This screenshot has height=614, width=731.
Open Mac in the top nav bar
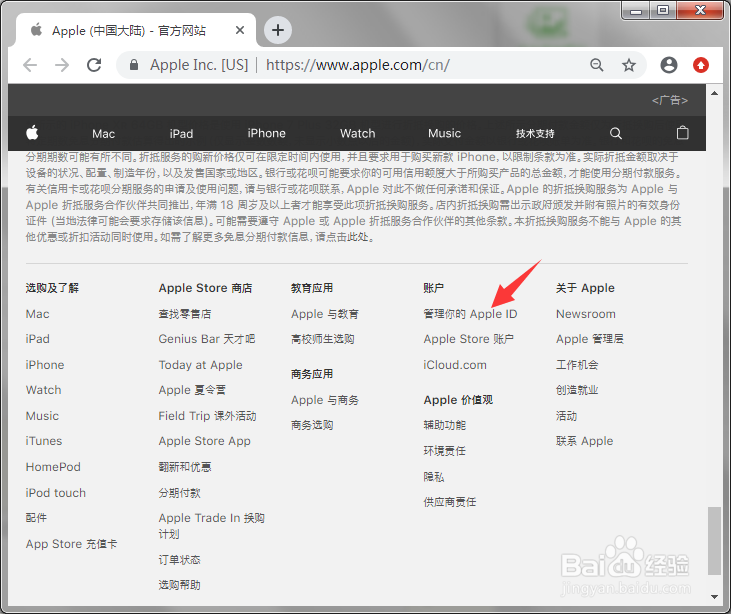pos(103,134)
